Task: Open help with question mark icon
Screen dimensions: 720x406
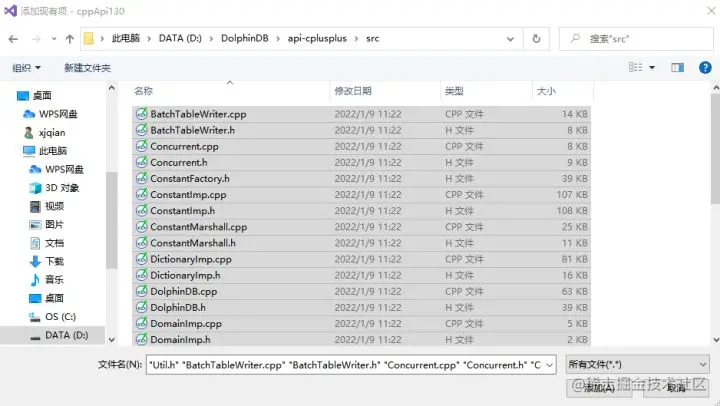Action: [705, 68]
